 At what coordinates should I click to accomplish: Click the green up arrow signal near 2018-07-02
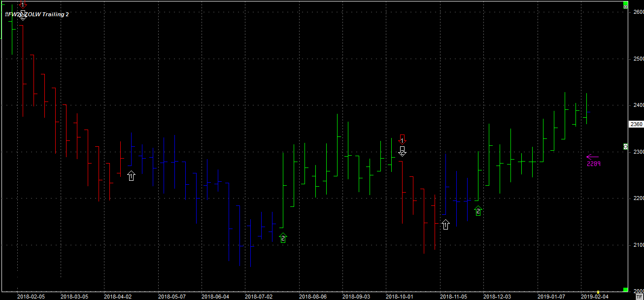(283, 238)
